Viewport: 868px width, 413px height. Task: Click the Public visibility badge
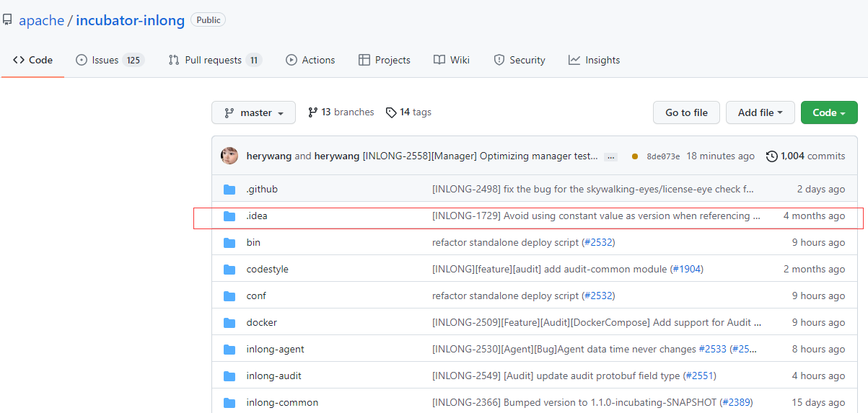(x=209, y=20)
